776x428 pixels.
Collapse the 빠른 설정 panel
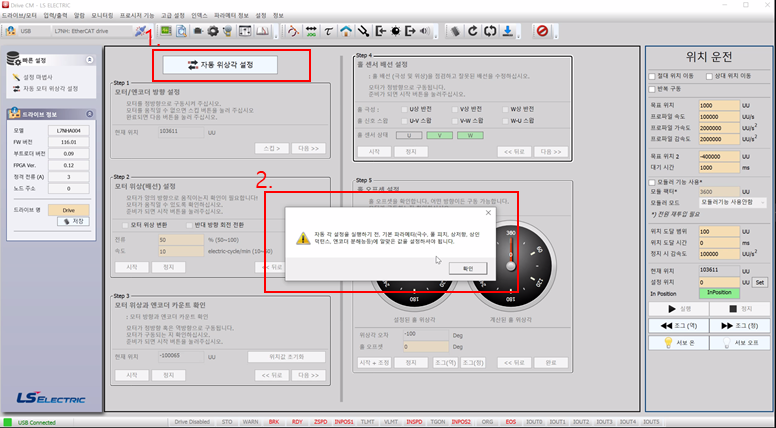[x=90, y=60]
